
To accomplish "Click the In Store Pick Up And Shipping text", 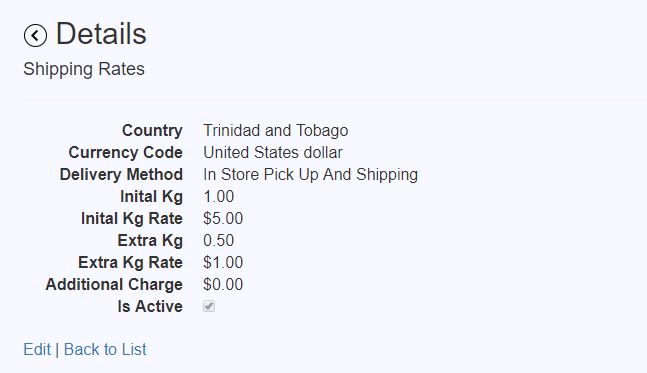I will point(310,174).
